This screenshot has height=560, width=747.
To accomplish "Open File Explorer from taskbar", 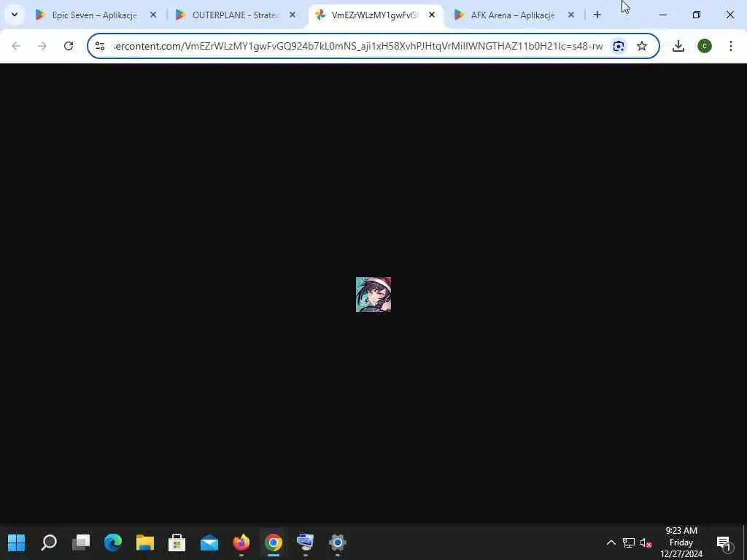I will [145, 542].
